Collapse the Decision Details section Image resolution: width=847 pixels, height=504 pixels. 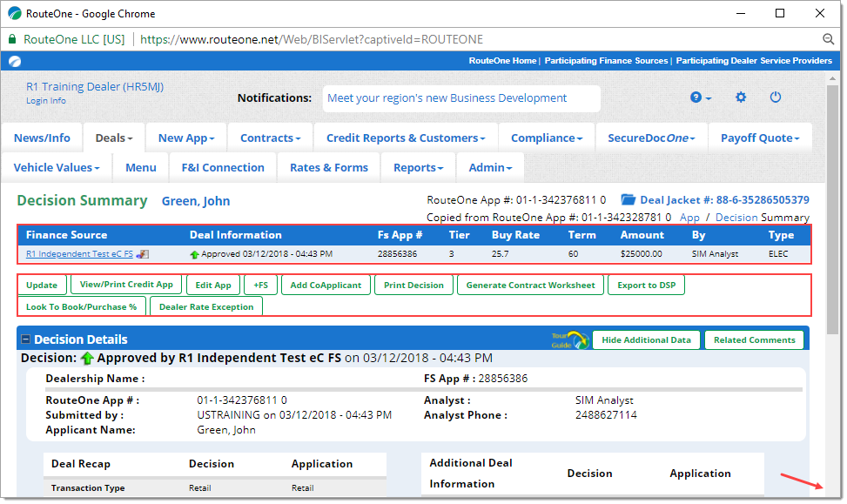(25, 339)
